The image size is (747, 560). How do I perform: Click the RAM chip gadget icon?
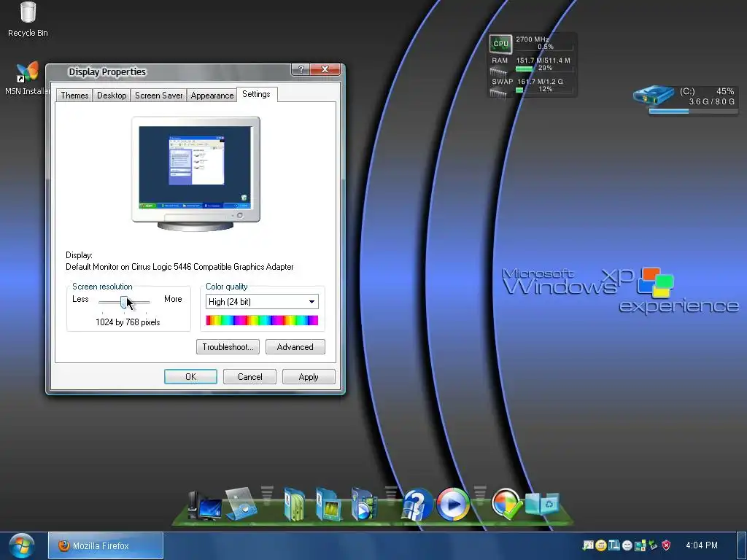tap(499, 72)
